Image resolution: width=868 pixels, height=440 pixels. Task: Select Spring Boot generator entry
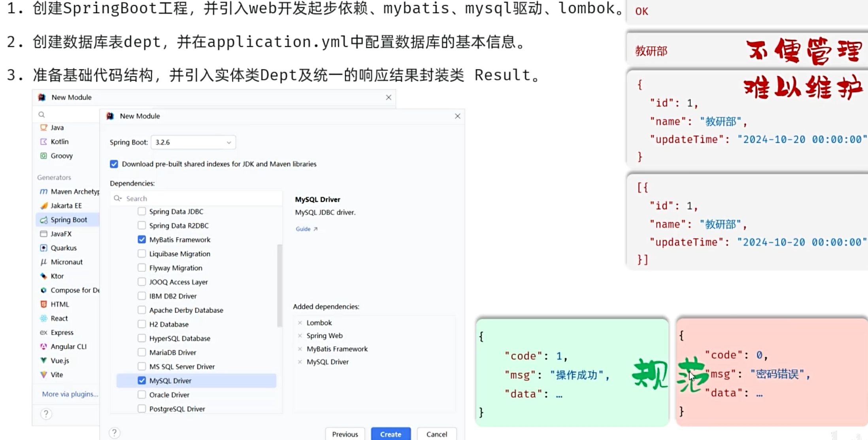[x=67, y=220]
